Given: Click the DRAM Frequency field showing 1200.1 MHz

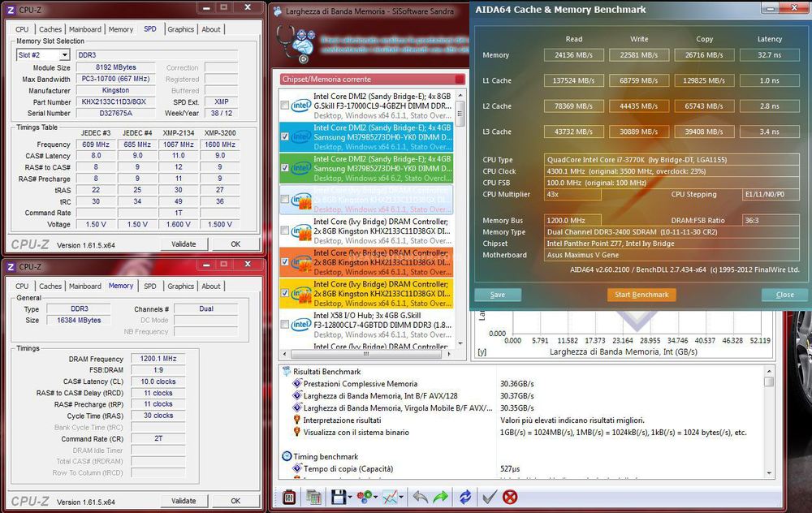Looking at the screenshot, I should [158, 358].
